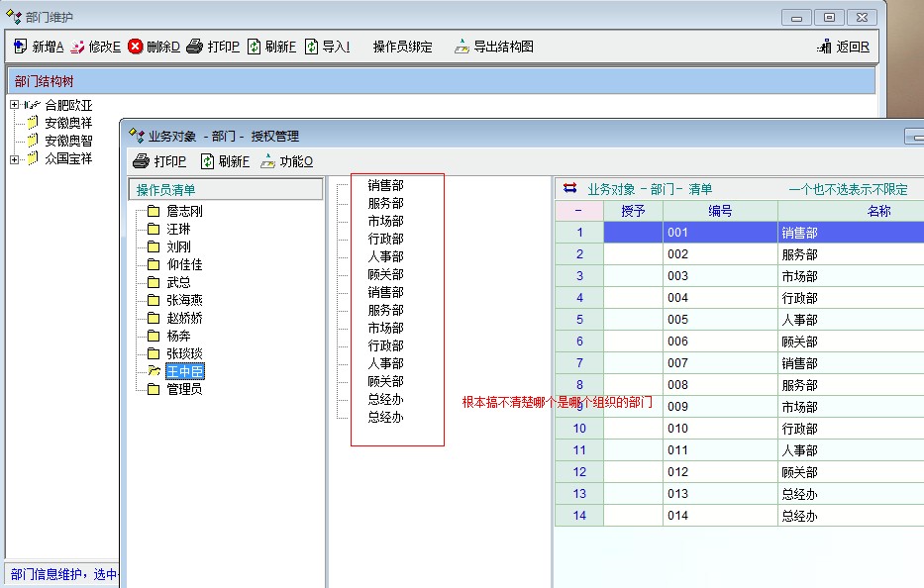Click the 导出结构图 export icon
The image size is (924, 588).
[x=462, y=47]
